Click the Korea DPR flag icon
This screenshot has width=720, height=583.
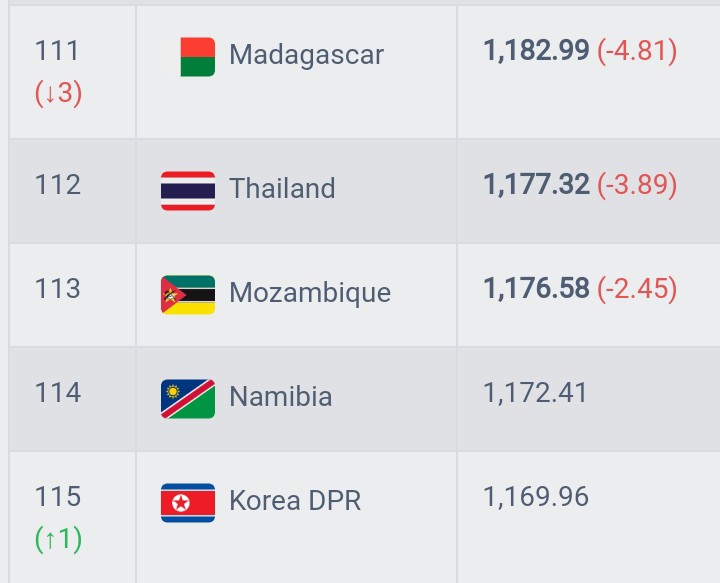pyautogui.click(x=188, y=503)
